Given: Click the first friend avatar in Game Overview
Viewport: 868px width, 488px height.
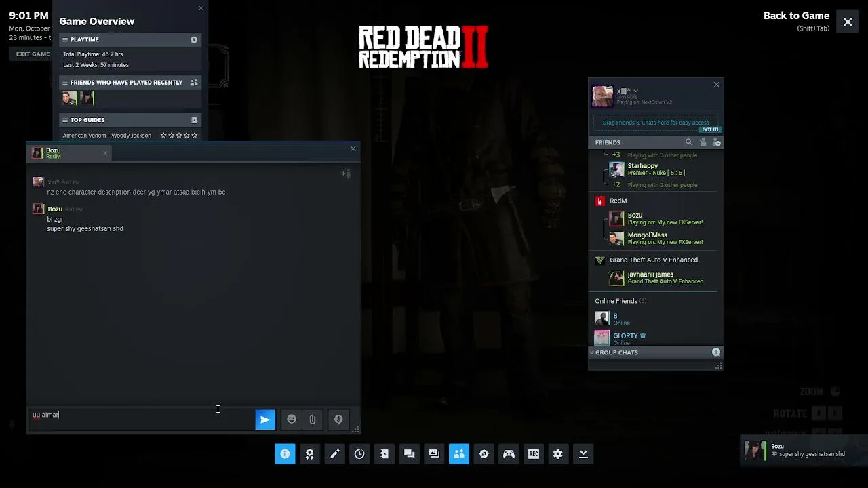Looking at the screenshot, I should (69, 98).
